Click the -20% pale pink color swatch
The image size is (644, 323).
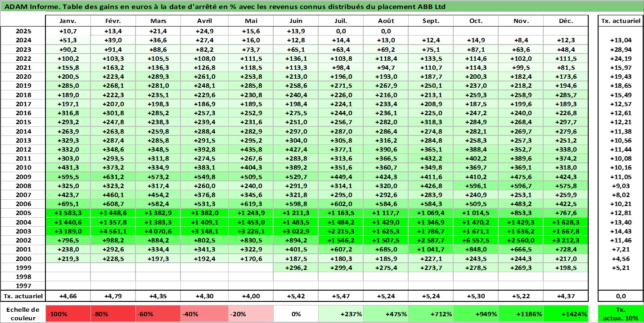(x=251, y=314)
